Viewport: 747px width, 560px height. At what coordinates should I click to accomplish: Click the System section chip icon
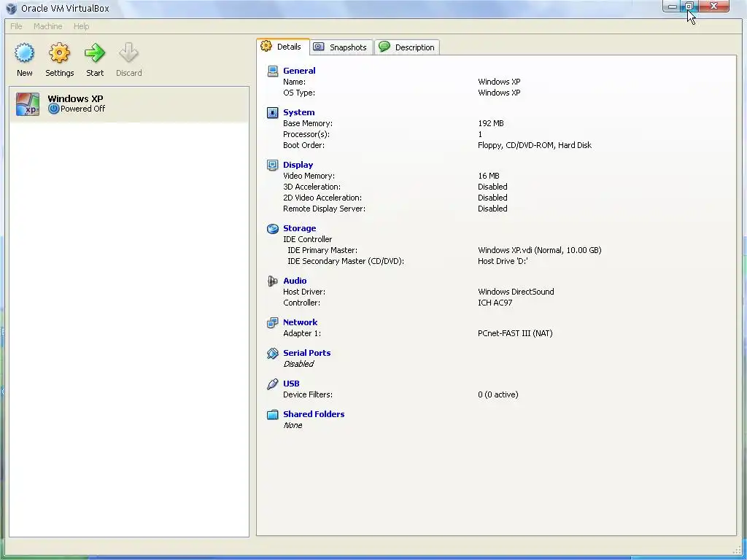[x=273, y=112]
